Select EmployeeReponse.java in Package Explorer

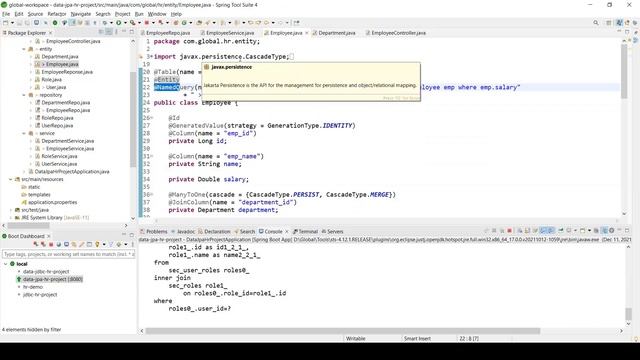pyautogui.click(x=67, y=72)
